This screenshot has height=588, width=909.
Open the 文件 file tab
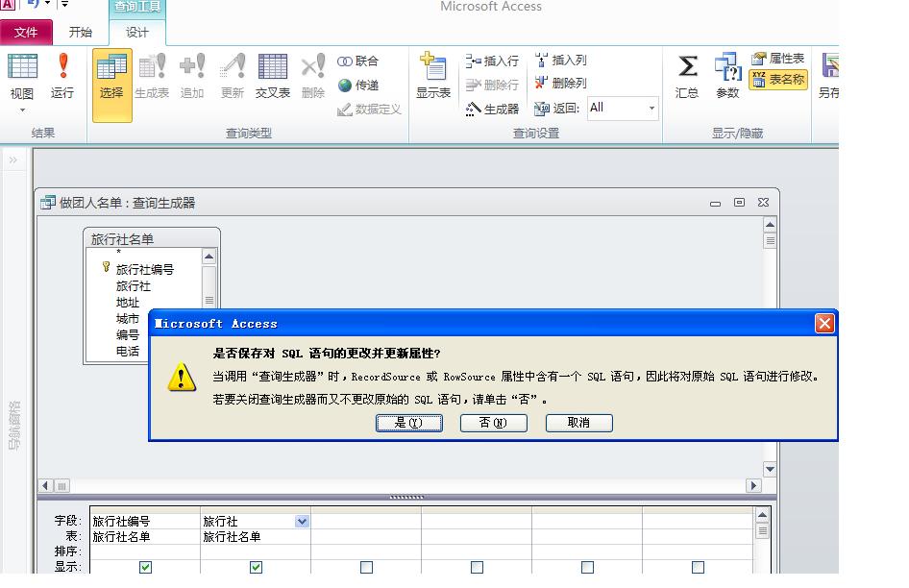pos(26,32)
